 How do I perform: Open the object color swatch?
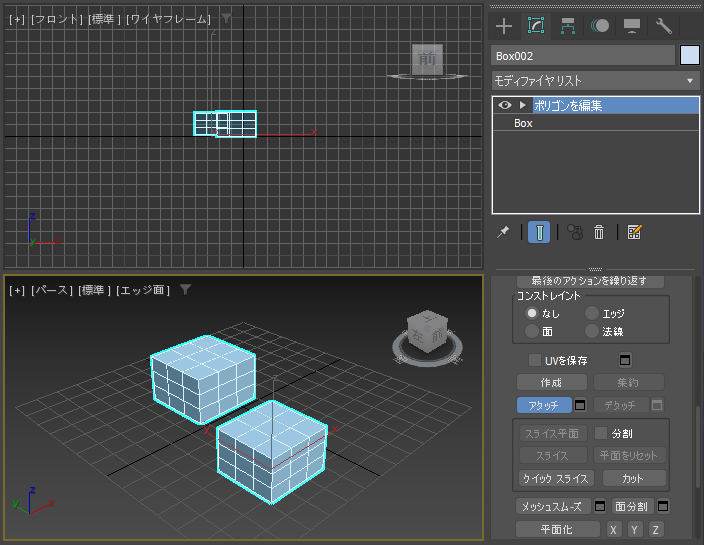(x=690, y=56)
